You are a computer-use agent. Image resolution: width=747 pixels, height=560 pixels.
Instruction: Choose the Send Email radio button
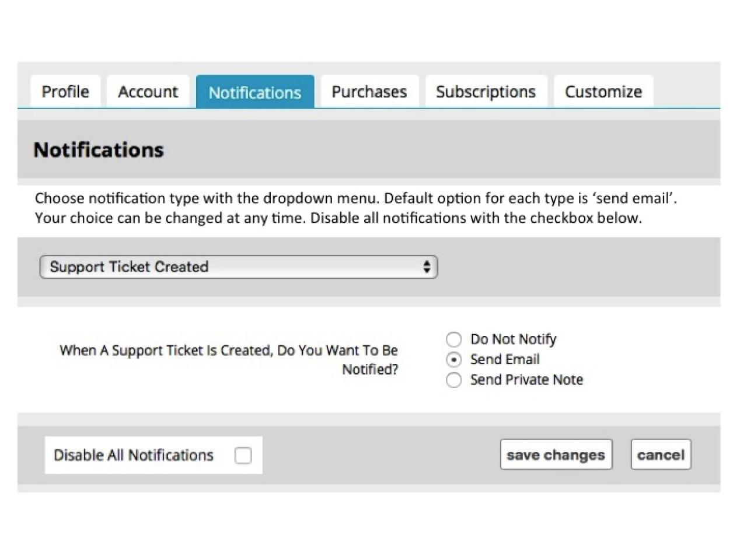454,359
